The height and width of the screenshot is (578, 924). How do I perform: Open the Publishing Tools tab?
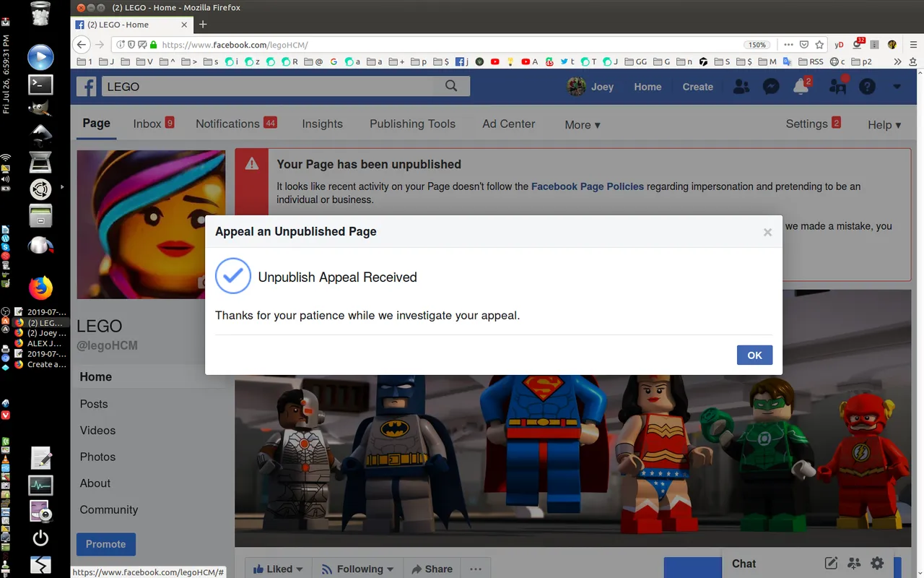pos(412,124)
